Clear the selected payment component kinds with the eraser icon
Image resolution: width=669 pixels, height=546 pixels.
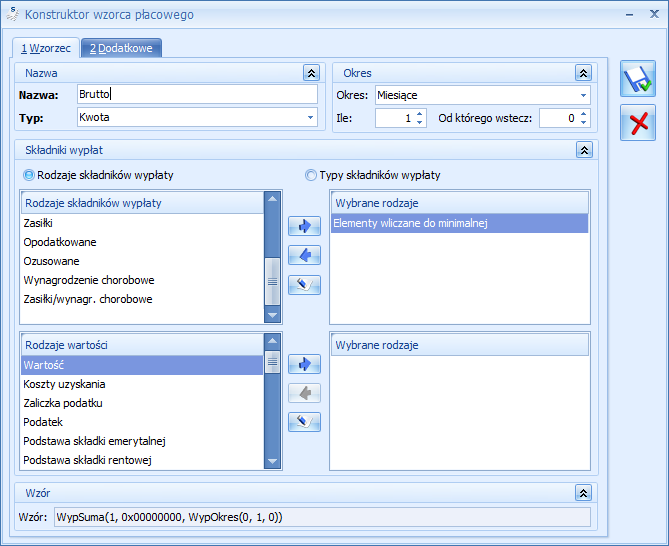[304, 285]
